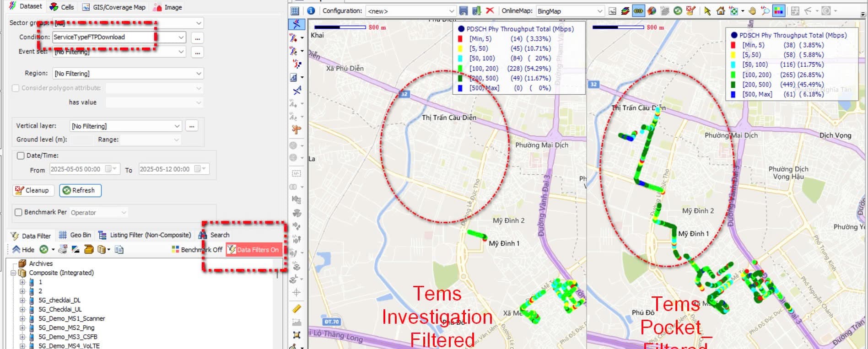Image resolution: width=868 pixels, height=349 pixels.
Task: Click the Refresh button
Action: tap(80, 190)
